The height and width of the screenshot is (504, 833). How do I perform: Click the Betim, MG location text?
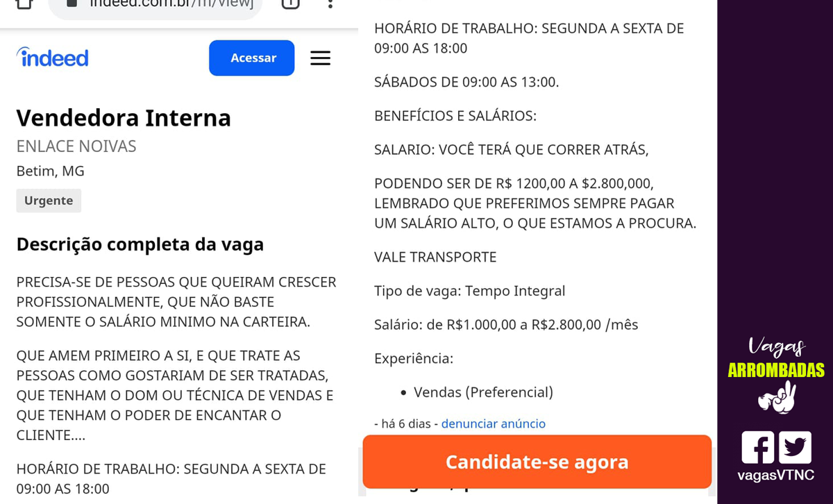click(x=51, y=171)
